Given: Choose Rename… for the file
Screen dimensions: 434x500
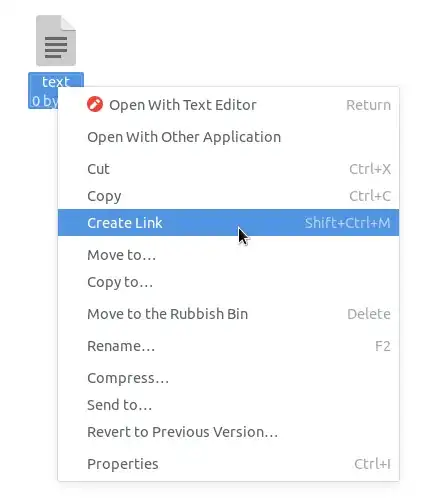Looking at the screenshot, I should 228,346.
